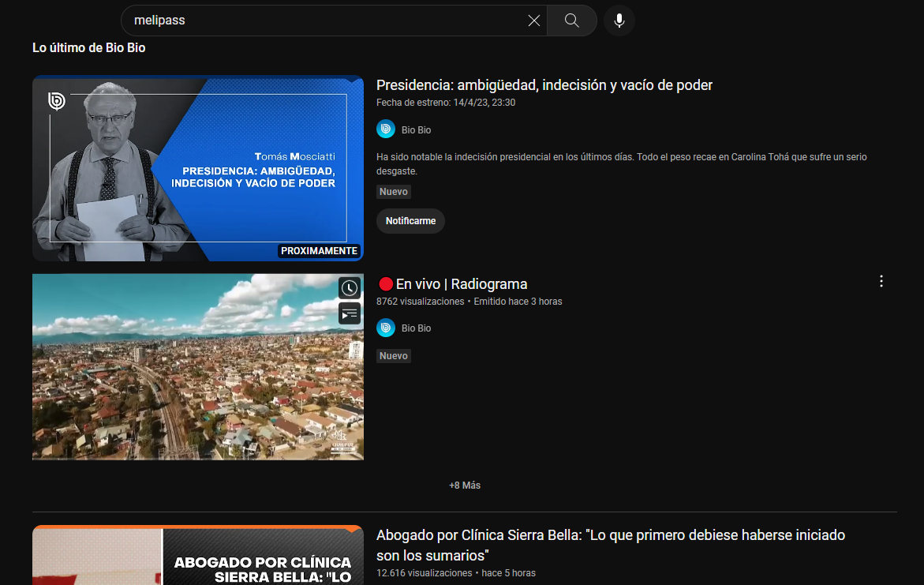This screenshot has height=585, width=924.
Task: Click the Nuevo badge under Radiograma
Action: (394, 355)
